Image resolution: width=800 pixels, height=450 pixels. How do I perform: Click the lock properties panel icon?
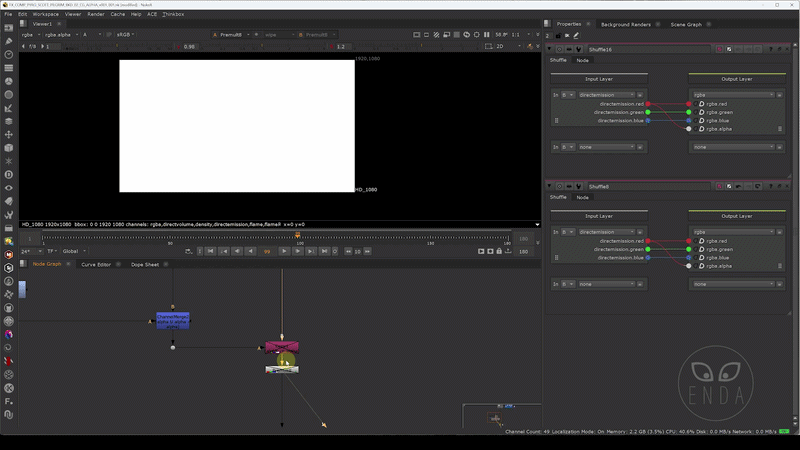click(558, 36)
